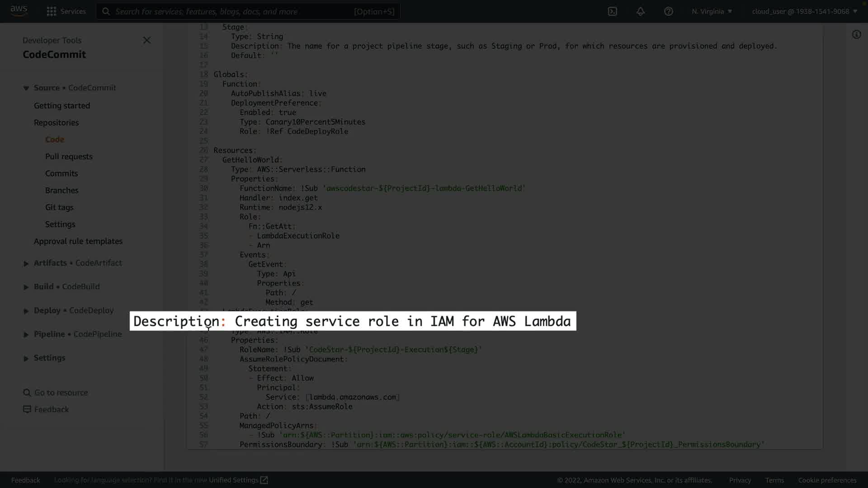This screenshot has height=488, width=868.
Task: Expand the Artifacts CodeArtifact section
Action: click(26, 263)
